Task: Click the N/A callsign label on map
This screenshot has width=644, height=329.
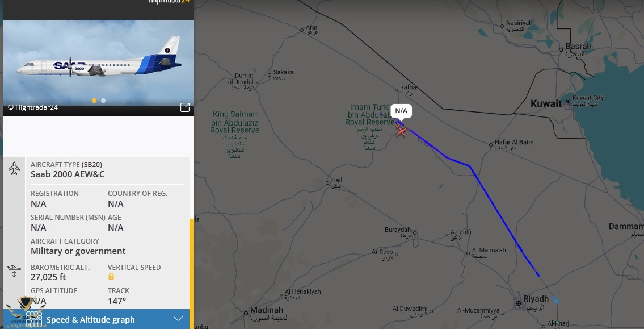Action: (x=401, y=111)
